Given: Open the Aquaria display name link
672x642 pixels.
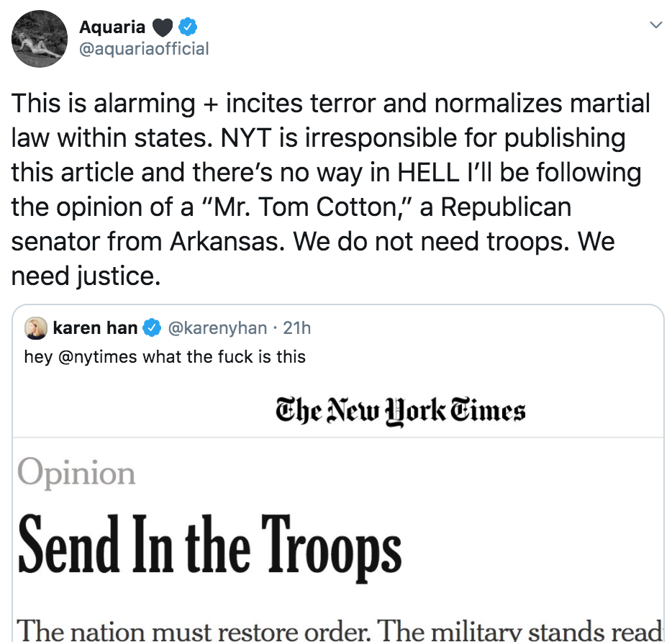Looking at the screenshot, I should [x=112, y=27].
